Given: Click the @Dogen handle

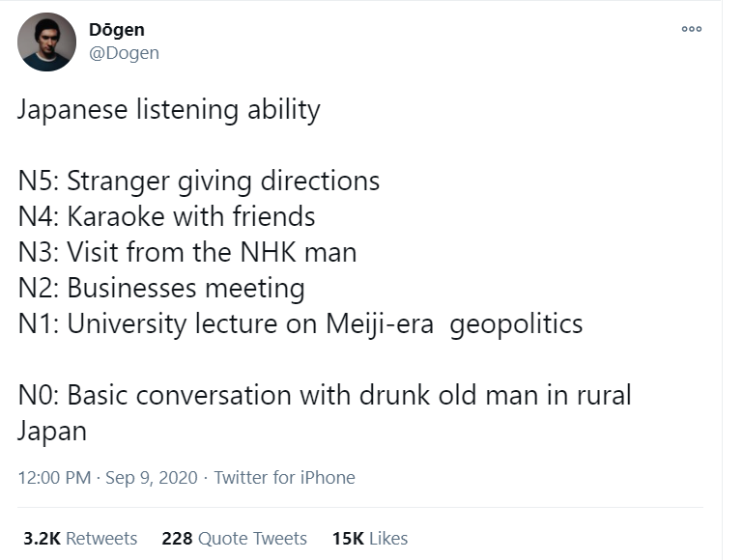Looking at the screenshot, I should pyautogui.click(x=124, y=53).
